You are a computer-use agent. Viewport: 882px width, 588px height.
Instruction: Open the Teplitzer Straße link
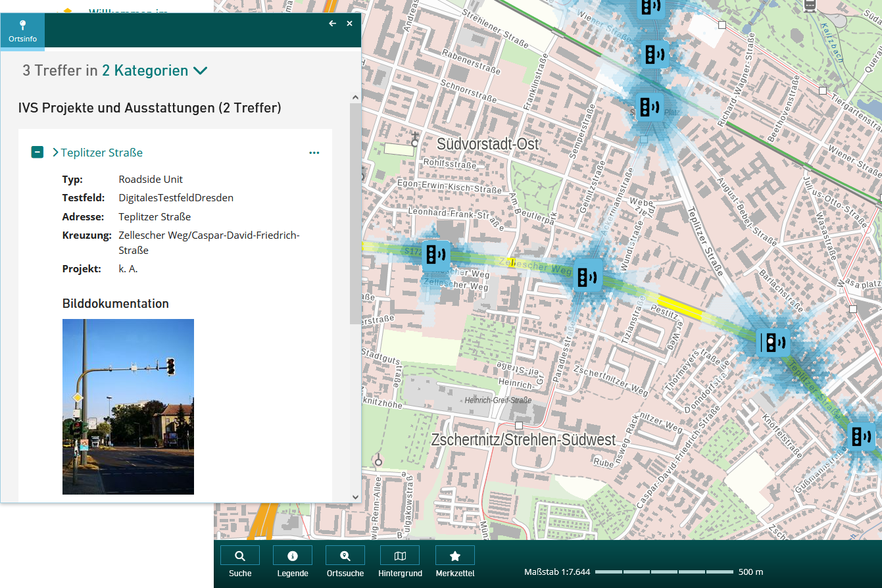pos(101,153)
